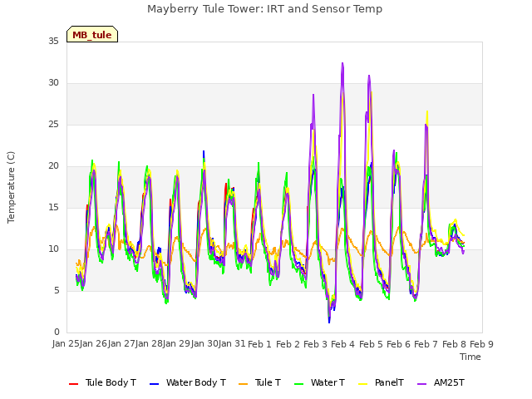Toggle the Tule Body T legend label
This screenshot has height=399, width=532.
pos(111,382)
